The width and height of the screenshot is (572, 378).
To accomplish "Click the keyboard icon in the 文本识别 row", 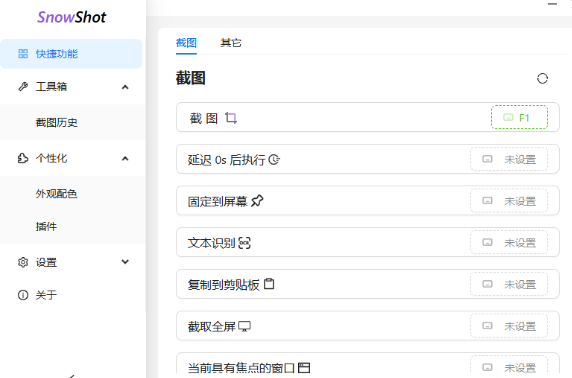I will point(487,243).
